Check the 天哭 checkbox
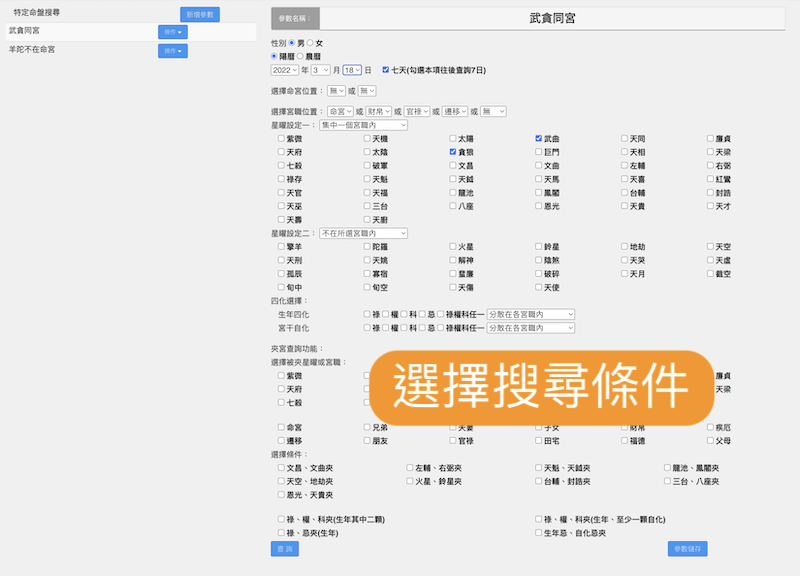This screenshot has width=800, height=576. click(624, 260)
